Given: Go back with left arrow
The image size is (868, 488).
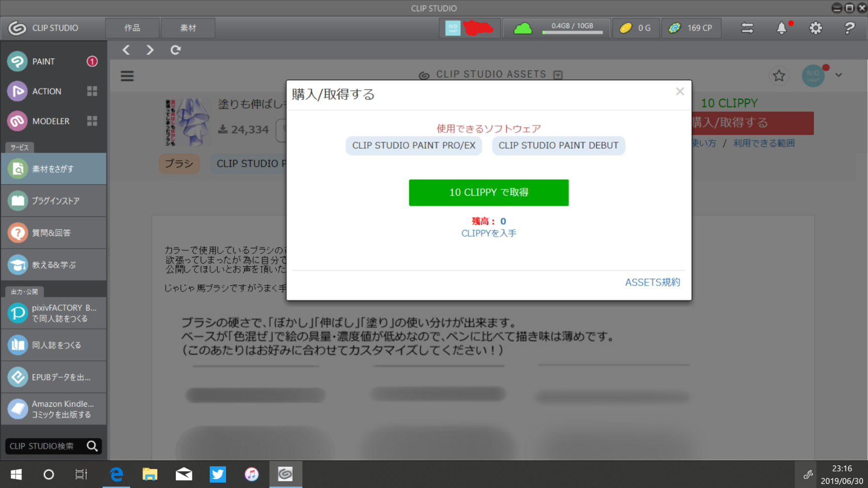Looking at the screenshot, I should pyautogui.click(x=126, y=50).
